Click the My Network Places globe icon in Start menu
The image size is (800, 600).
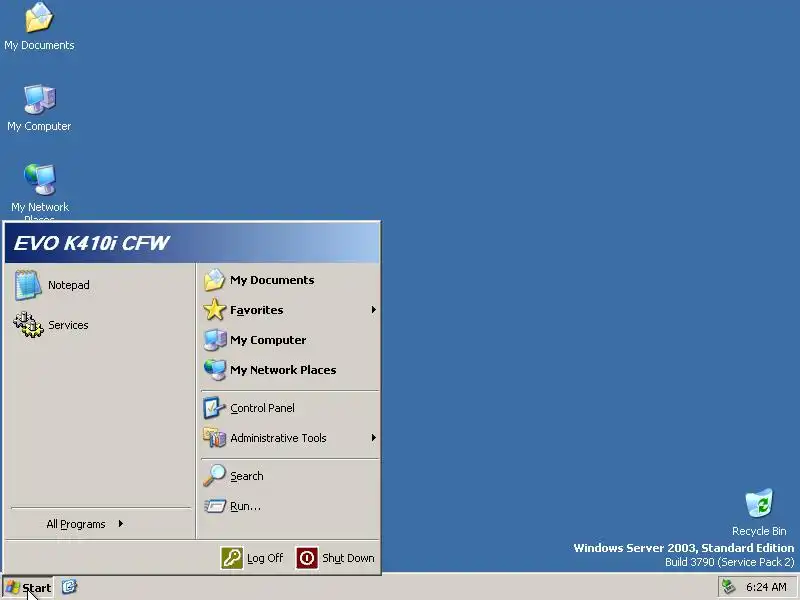point(214,369)
